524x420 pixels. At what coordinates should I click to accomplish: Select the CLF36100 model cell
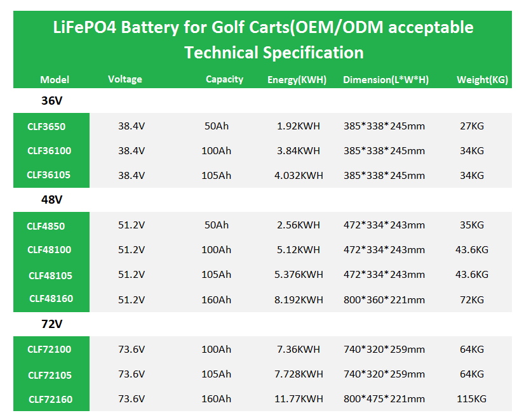pyautogui.click(x=50, y=151)
